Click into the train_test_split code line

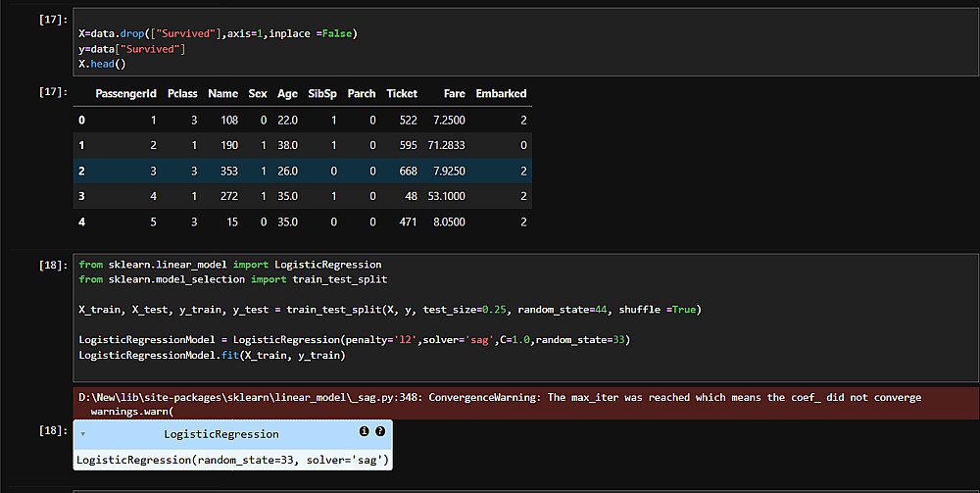(390, 310)
